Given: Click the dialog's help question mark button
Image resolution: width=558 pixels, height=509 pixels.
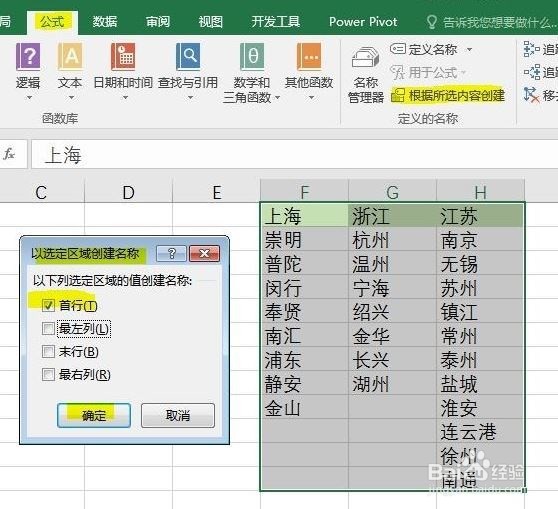Looking at the screenshot, I should [172, 253].
